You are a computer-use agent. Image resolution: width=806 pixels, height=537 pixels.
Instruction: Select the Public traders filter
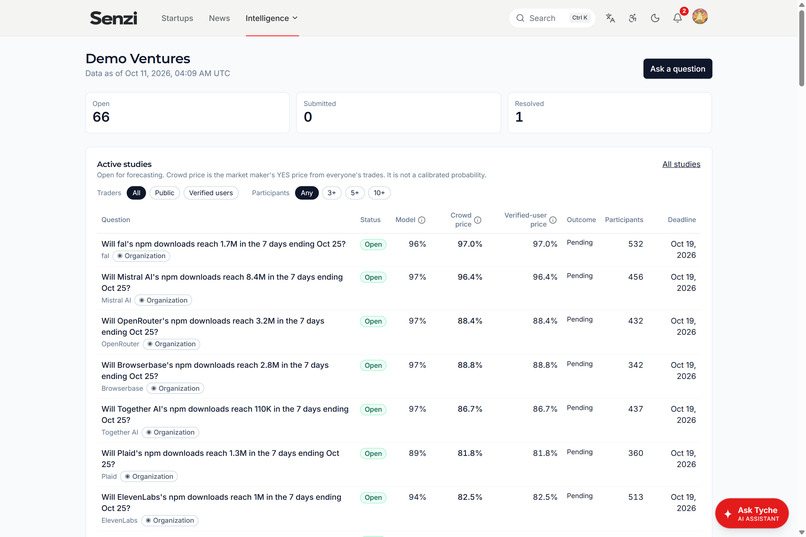tap(164, 193)
